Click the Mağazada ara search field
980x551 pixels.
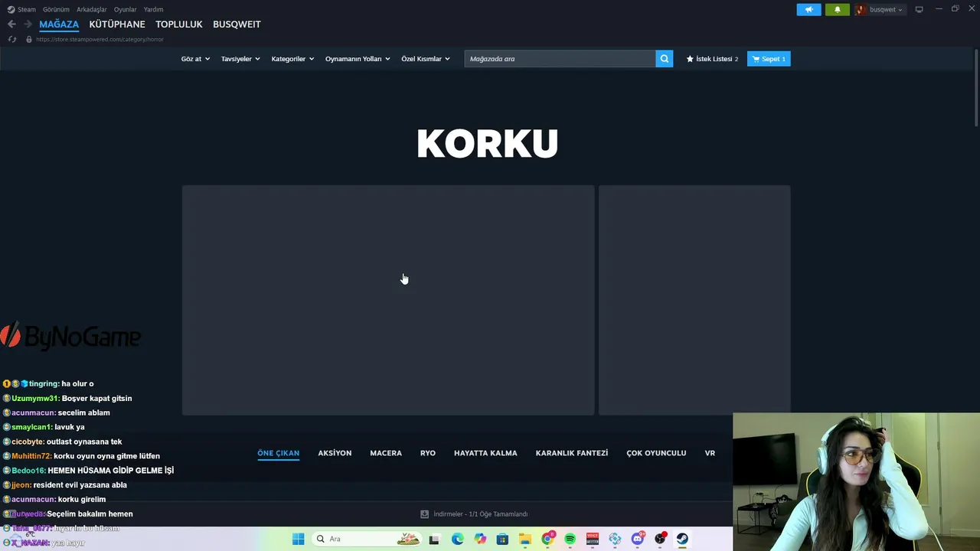(x=560, y=59)
